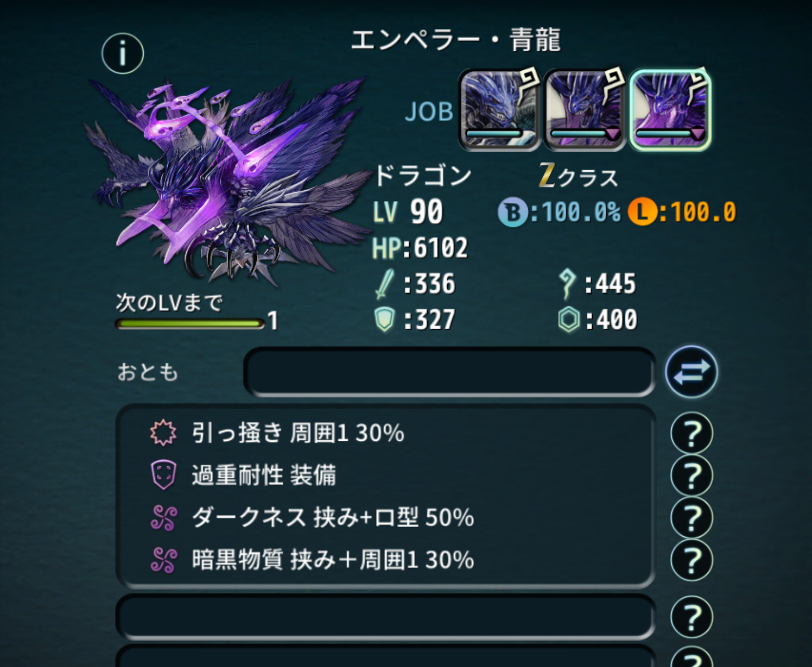
Task: Tap the swap arrows button beside おとも
Action: pyautogui.click(x=691, y=372)
